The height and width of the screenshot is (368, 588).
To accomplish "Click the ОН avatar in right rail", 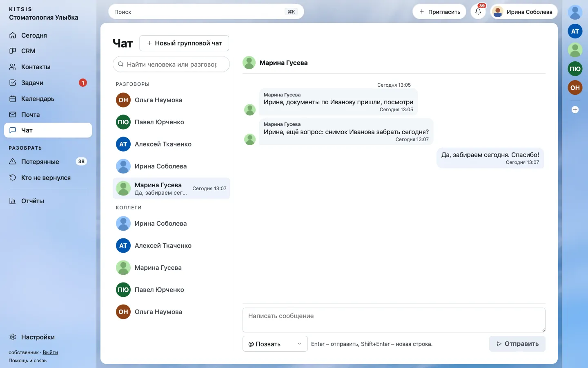I will point(575,88).
